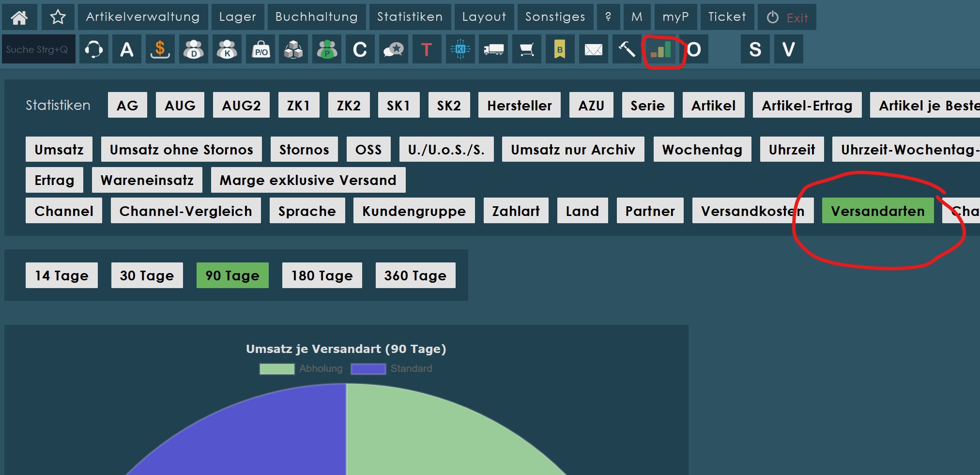Viewport: 980px width, 475px height.
Task: Open the Statistiken menu
Action: click(410, 17)
